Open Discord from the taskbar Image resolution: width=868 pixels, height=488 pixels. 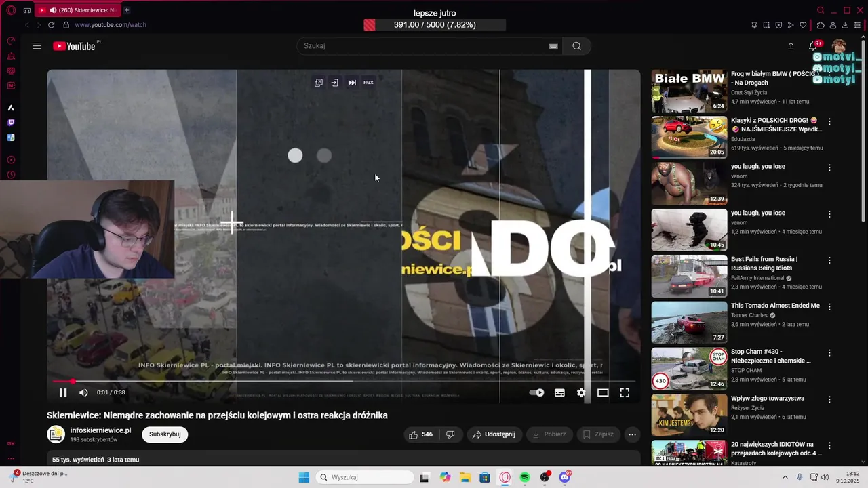pyautogui.click(x=565, y=477)
